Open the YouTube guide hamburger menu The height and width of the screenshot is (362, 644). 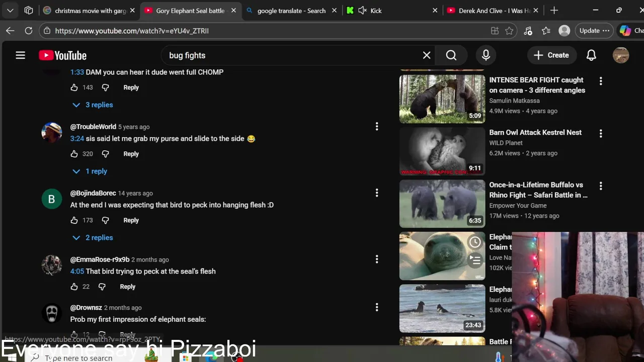20,55
